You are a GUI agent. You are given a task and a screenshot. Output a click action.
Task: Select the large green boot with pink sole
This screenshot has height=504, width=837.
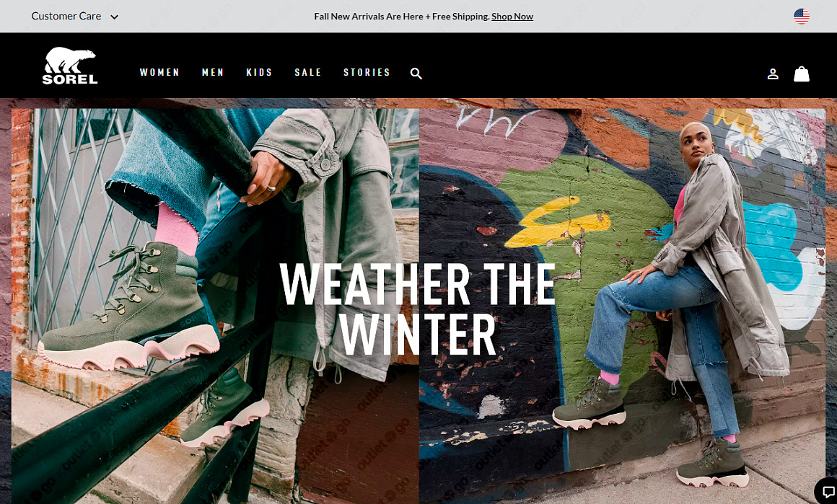point(128,306)
